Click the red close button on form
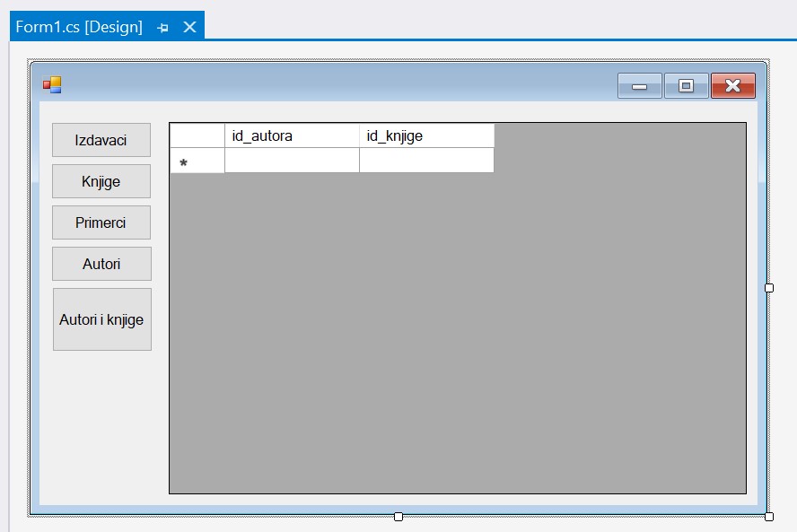Image resolution: width=797 pixels, height=532 pixels. (732, 86)
